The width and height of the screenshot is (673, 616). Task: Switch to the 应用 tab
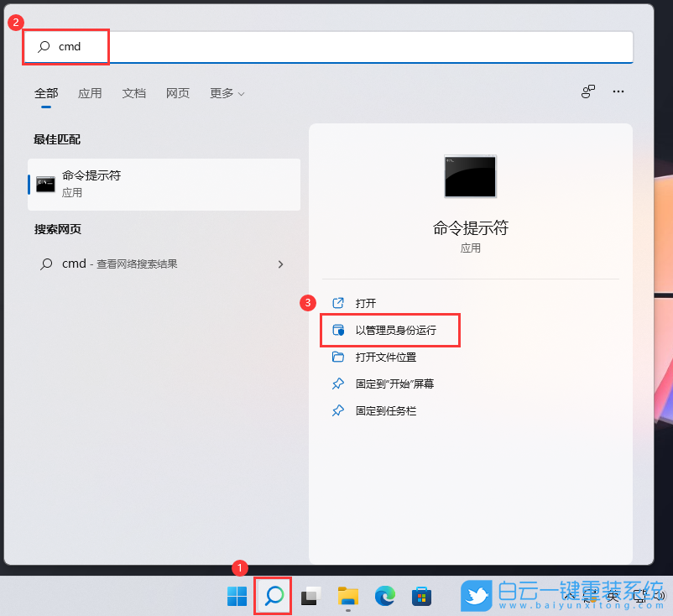(90, 93)
